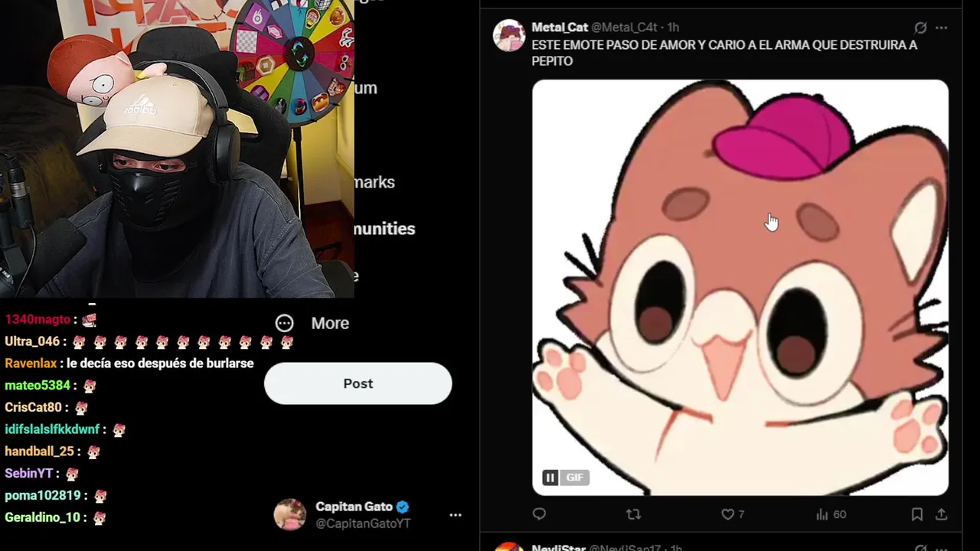Bookmark the Metal_Cat post

916,514
